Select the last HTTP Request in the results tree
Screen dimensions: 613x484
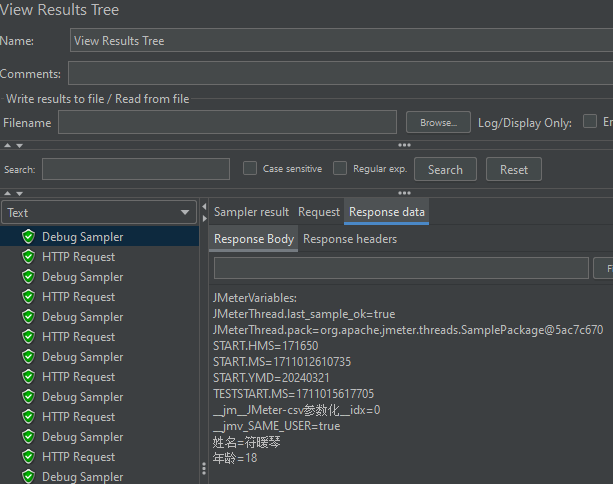[x=78, y=457]
